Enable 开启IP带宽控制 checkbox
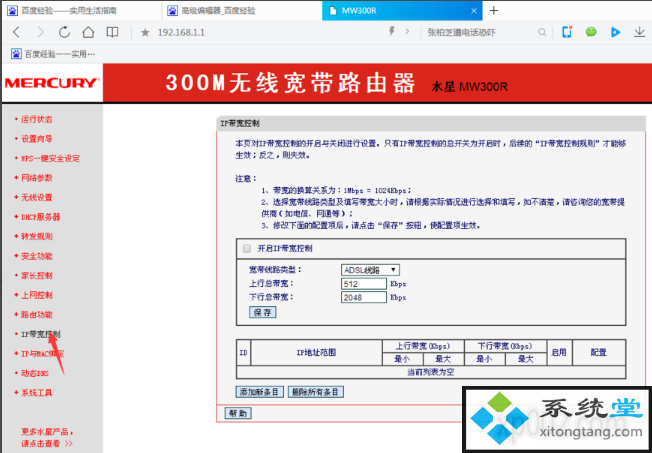Screen dimensions: 652x453 (247, 249)
